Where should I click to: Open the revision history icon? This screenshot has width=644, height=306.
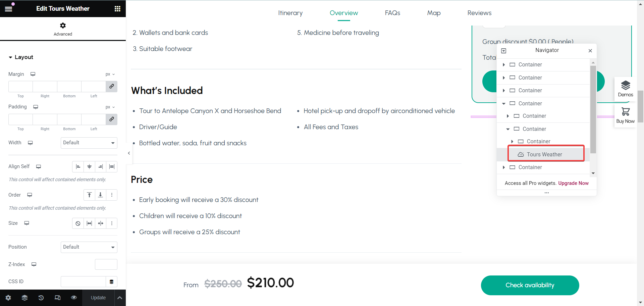(41, 298)
